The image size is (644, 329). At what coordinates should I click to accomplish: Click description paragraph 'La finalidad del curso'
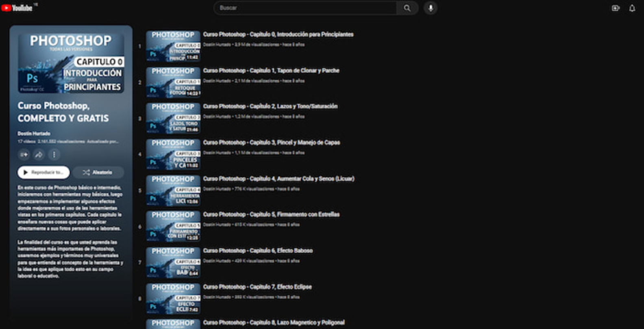coord(70,259)
